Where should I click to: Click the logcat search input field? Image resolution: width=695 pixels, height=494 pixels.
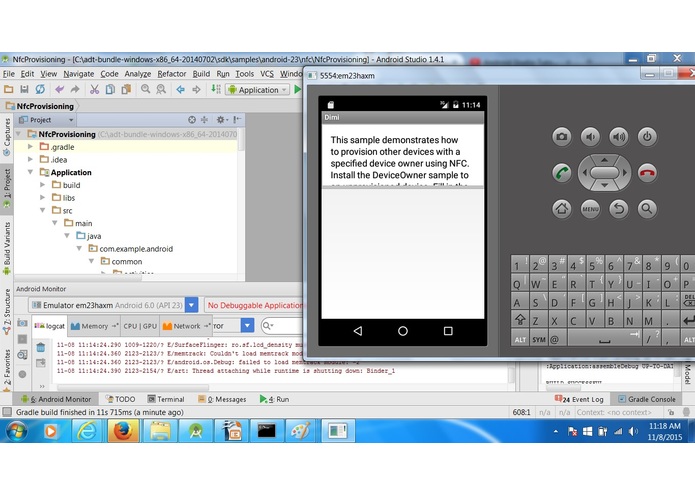[282, 326]
